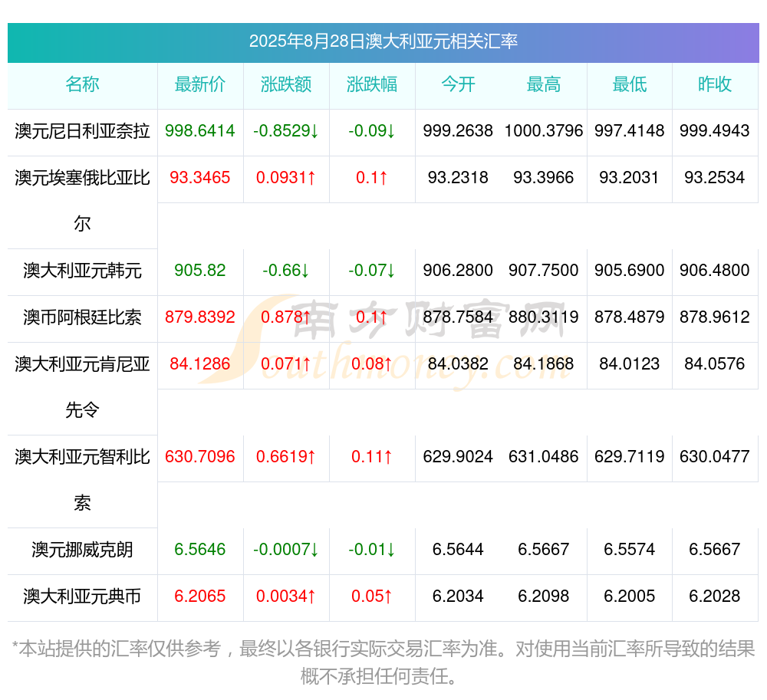
Task: Click the 名称 column header
Action: pyautogui.click(x=82, y=84)
